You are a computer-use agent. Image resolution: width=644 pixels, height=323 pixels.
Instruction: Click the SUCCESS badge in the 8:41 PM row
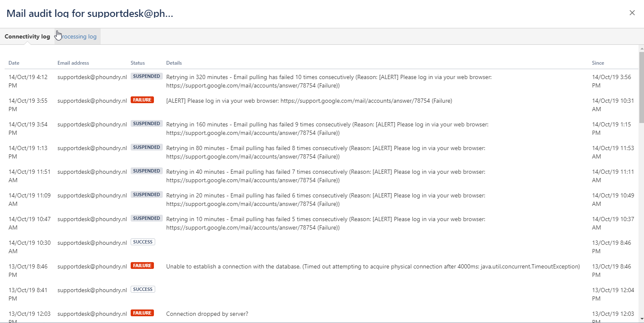(x=143, y=289)
